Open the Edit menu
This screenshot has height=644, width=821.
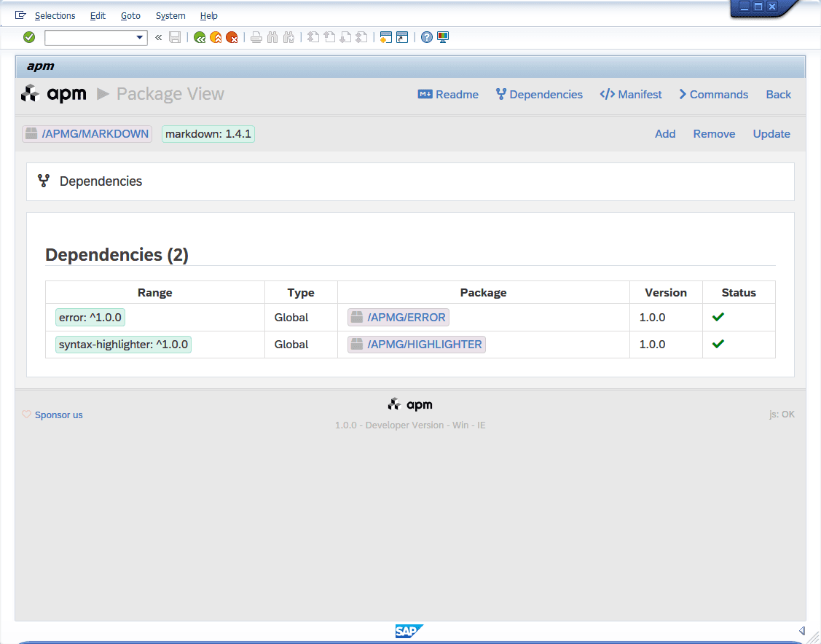pos(98,16)
